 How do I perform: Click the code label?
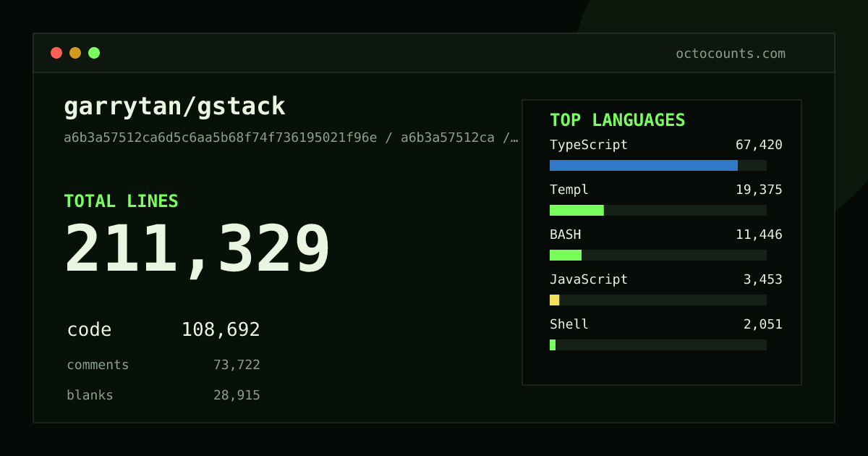click(89, 330)
